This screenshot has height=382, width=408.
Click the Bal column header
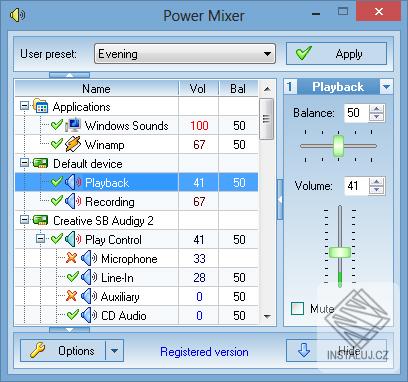tap(238, 89)
